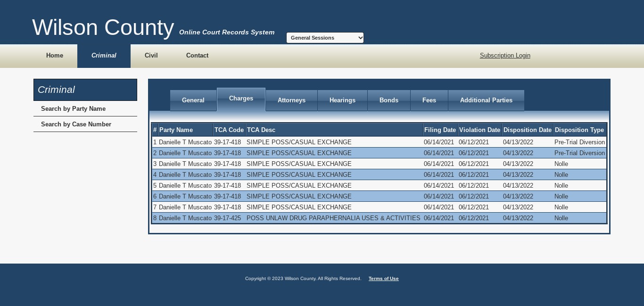Click Pre-Trial Diversion in row 2
Viewport: 644px width, 306px height.
[x=579, y=153]
